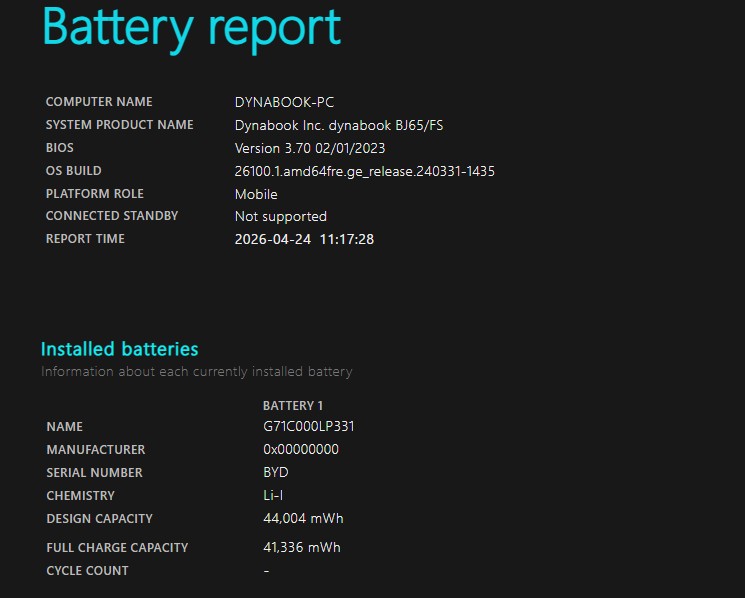Click the report time 2026-04-24 11:17:28
This screenshot has height=598, width=745.
[x=304, y=239]
